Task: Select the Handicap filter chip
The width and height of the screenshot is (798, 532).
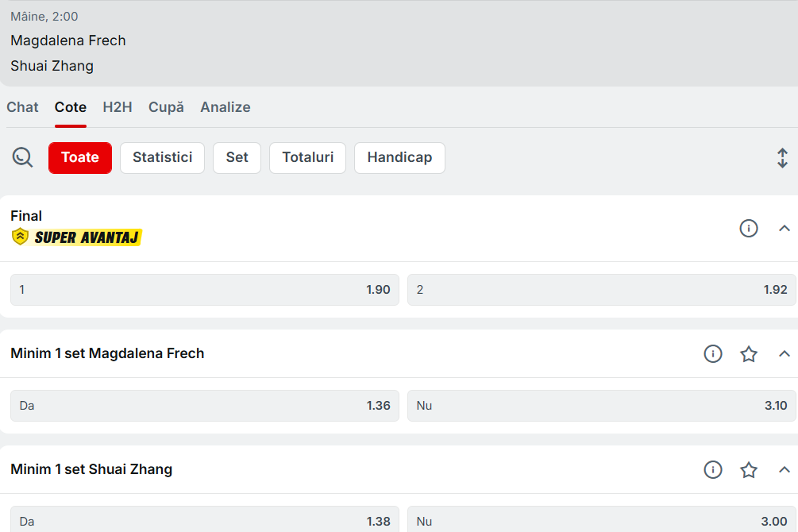Action: (399, 157)
